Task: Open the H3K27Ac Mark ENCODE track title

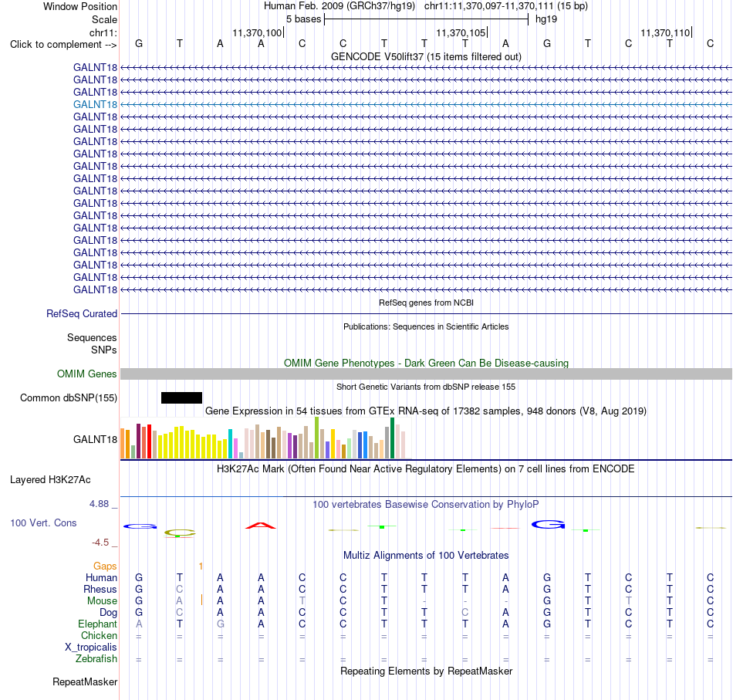Action: pyautogui.click(x=426, y=469)
